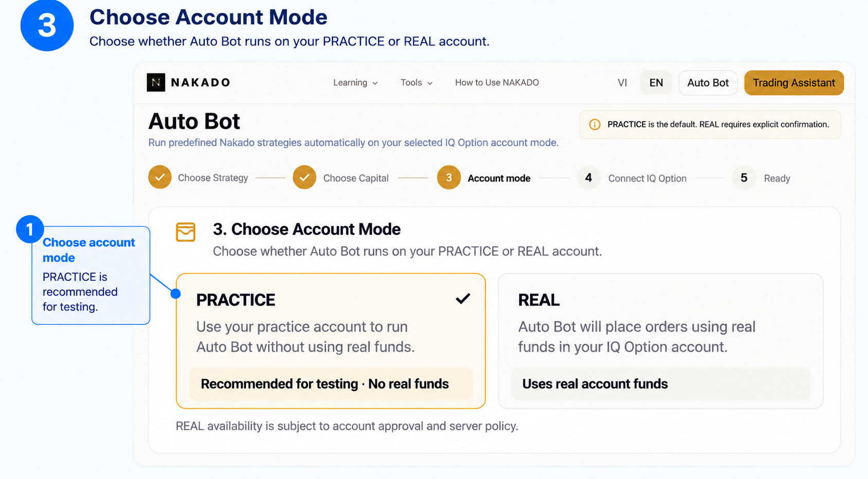The height and width of the screenshot is (479, 868).
Task: Click the wallet icon beside Choose Account Mode
Action: [x=186, y=232]
